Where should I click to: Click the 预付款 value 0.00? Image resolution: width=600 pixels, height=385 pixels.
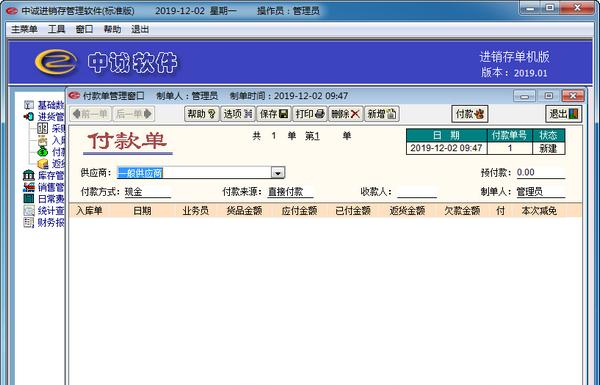(x=541, y=173)
